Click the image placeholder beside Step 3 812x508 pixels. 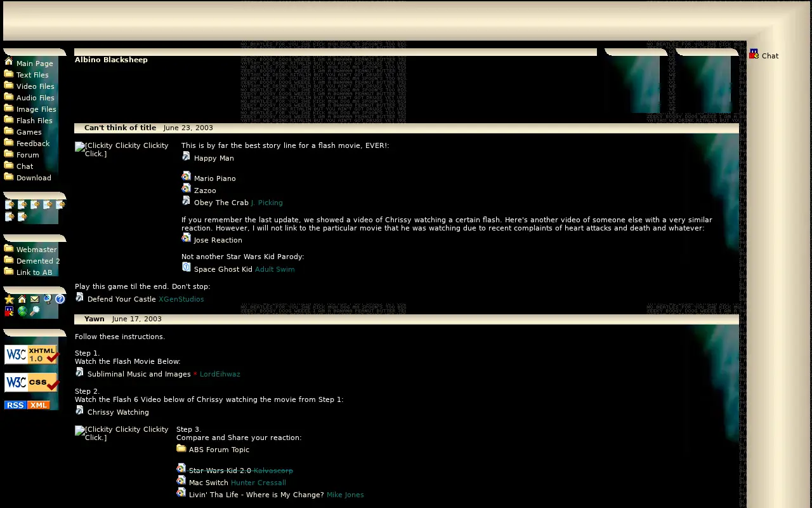pyautogui.click(x=122, y=434)
